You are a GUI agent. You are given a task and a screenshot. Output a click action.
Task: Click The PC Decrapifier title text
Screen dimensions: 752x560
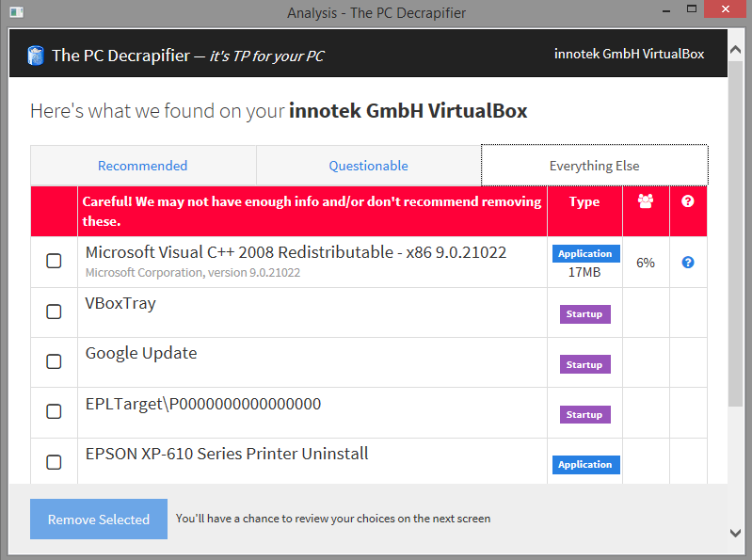[x=120, y=56]
